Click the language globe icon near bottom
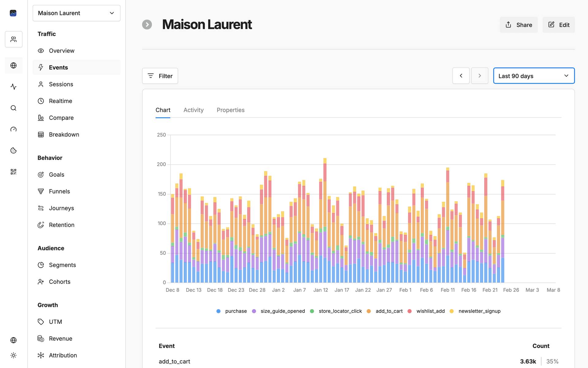This screenshot has width=588, height=368. 13,340
